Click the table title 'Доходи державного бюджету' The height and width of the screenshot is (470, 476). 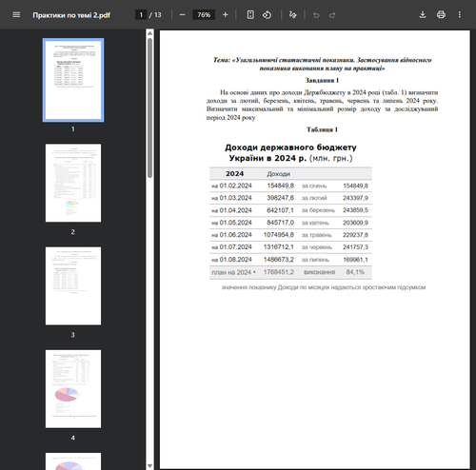[290, 147]
